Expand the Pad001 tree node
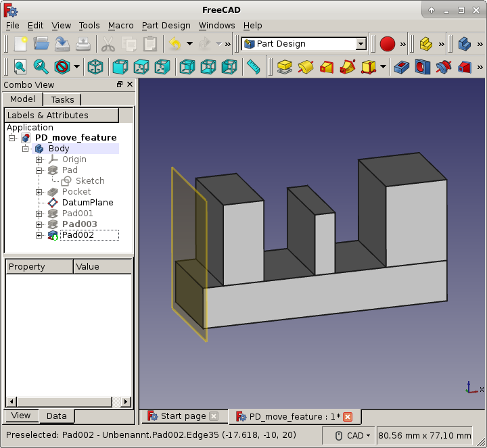Image resolution: width=487 pixels, height=448 pixels. pyautogui.click(x=39, y=214)
